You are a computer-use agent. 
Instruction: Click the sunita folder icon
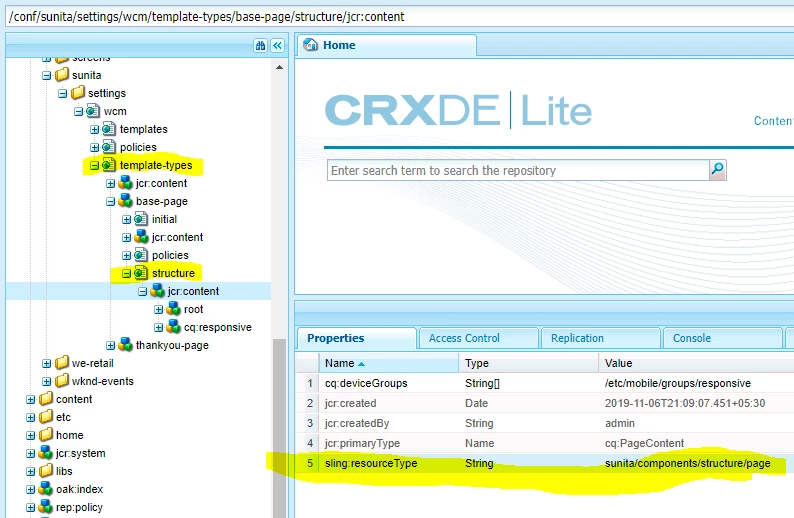pos(62,75)
